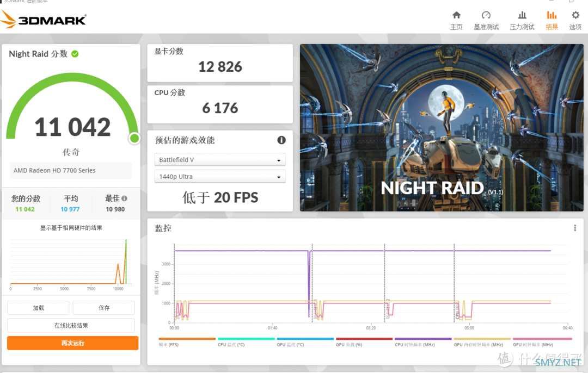Click the 在线比较结果 button
588x373 pixels.
coord(71,326)
